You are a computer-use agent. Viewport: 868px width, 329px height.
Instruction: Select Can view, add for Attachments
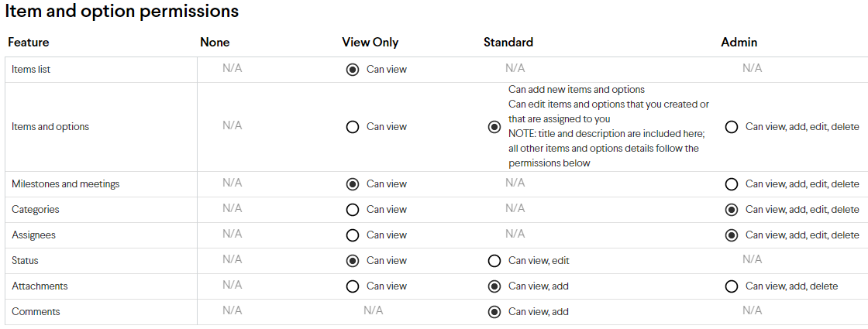pos(494,286)
